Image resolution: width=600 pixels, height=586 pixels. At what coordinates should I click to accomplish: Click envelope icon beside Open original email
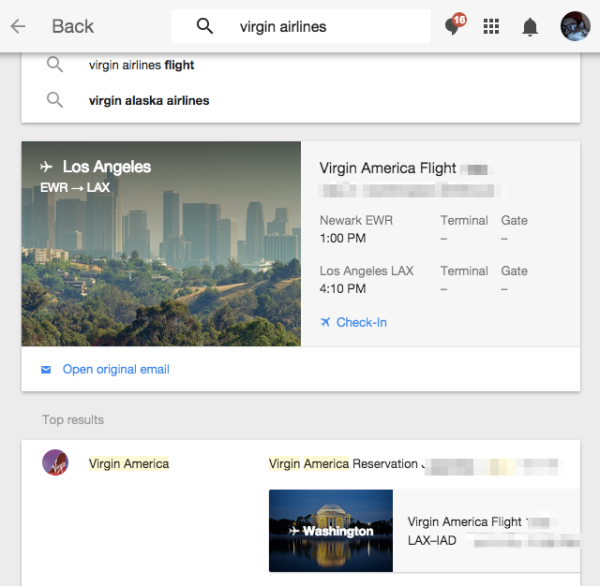46,369
